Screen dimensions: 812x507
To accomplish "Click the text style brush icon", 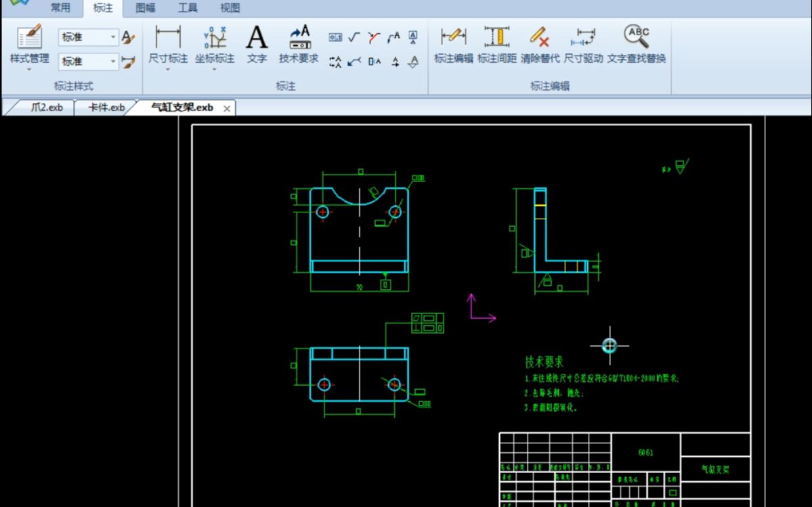I will 128,37.
